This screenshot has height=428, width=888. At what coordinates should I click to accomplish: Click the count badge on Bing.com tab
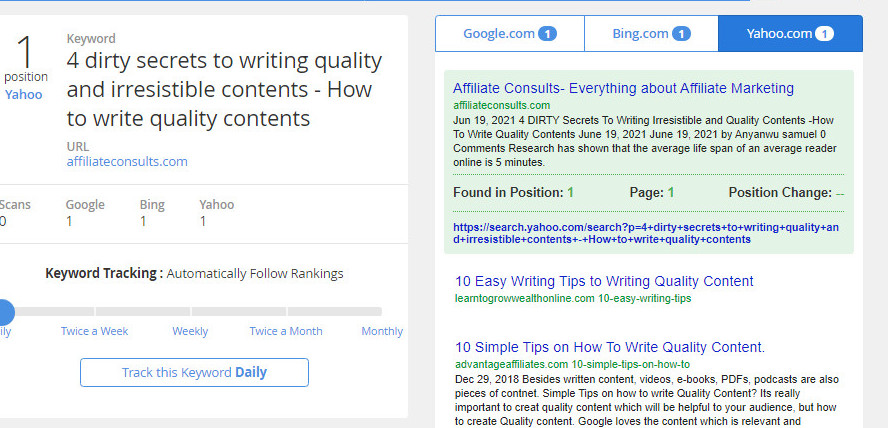point(681,34)
